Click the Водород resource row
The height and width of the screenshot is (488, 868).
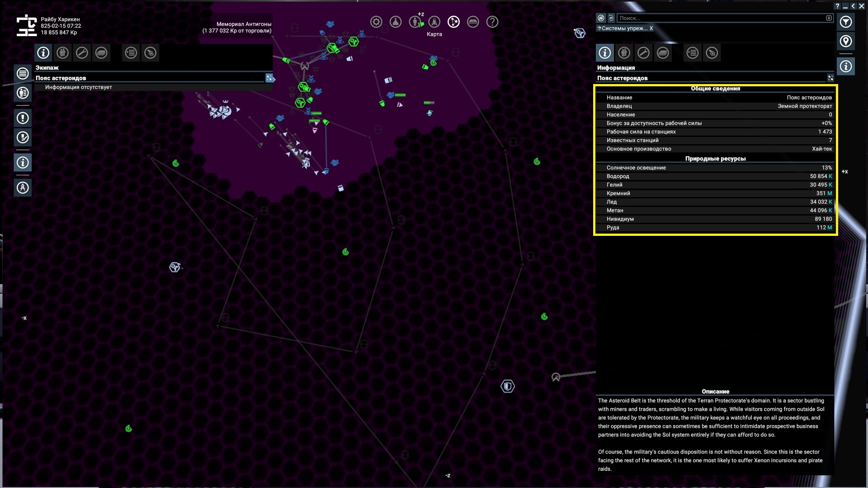point(715,176)
